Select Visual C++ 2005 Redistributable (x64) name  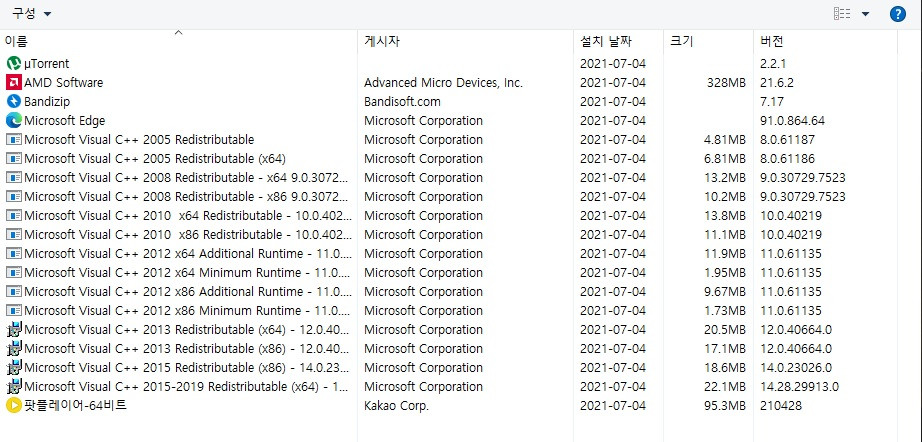click(x=155, y=159)
